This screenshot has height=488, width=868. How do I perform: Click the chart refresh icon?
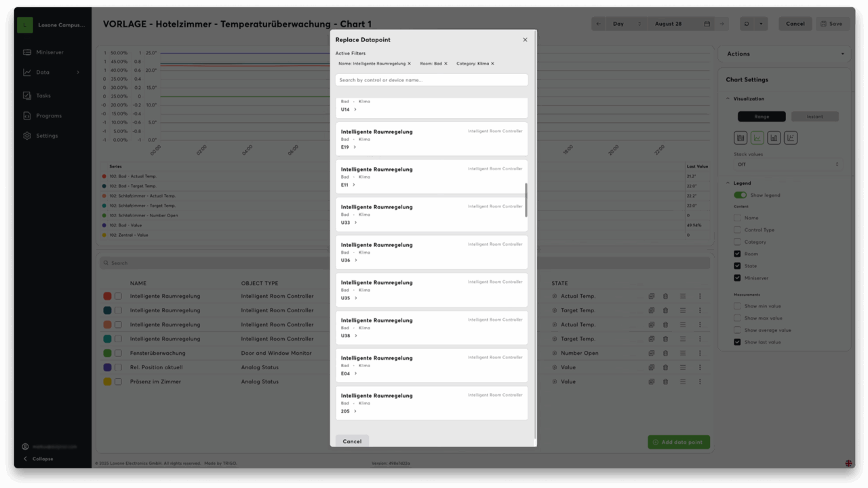coord(747,24)
